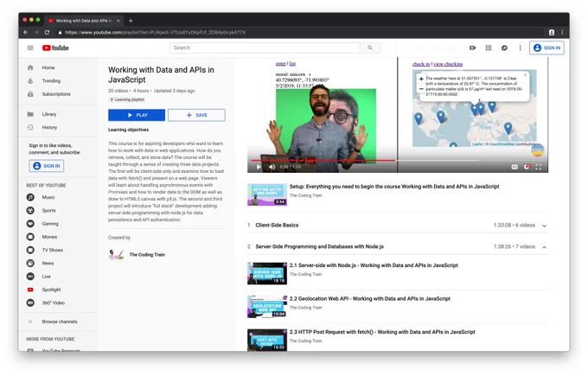Open 2.3 HTTP Post Request title

tap(382, 332)
